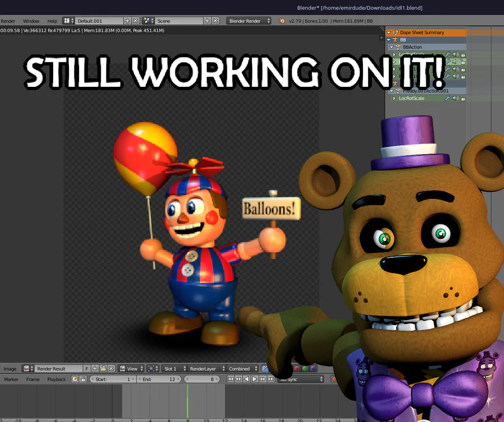Mute the first LocRotScale under BBAction
The width and height of the screenshot is (504, 422).
pyautogui.click(x=455, y=54)
